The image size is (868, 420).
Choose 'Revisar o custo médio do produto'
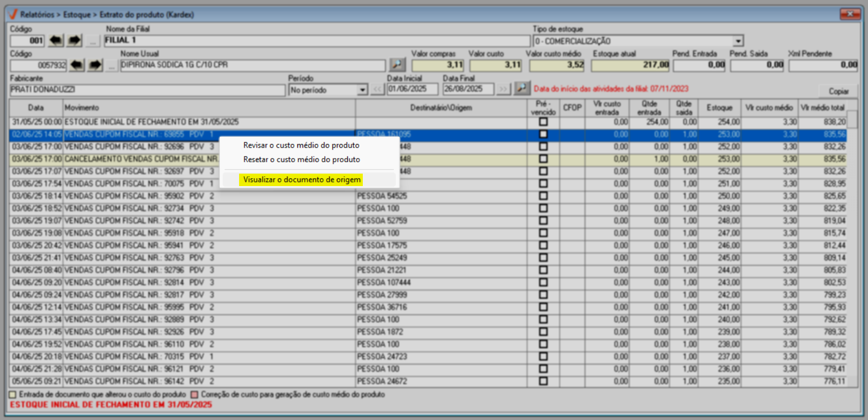301,146
